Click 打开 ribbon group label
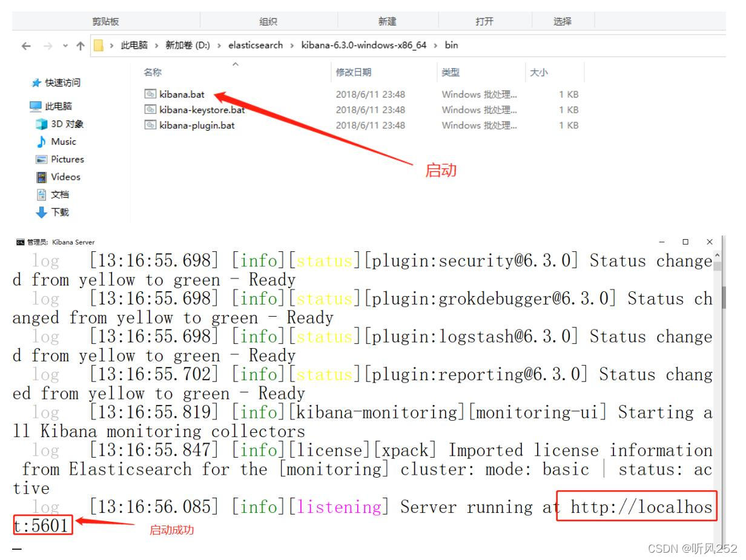Image resolution: width=746 pixels, height=560 pixels. (x=484, y=22)
